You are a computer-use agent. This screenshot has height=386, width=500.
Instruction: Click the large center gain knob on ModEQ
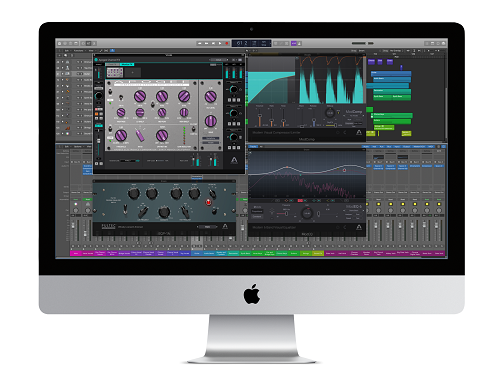[x=307, y=213]
